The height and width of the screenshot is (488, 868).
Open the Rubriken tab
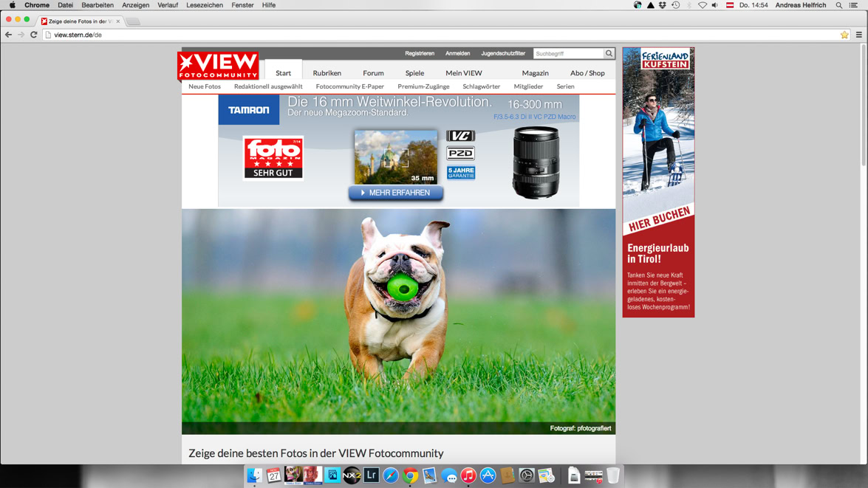click(x=327, y=73)
